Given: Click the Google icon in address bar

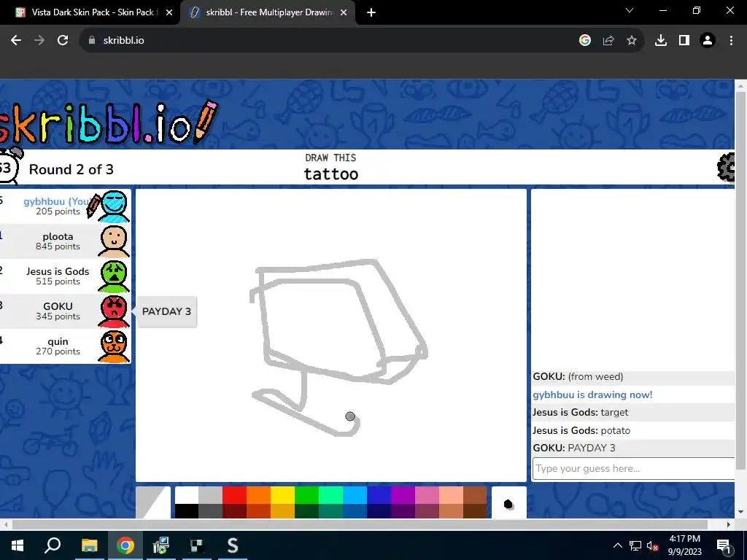Looking at the screenshot, I should click(585, 41).
